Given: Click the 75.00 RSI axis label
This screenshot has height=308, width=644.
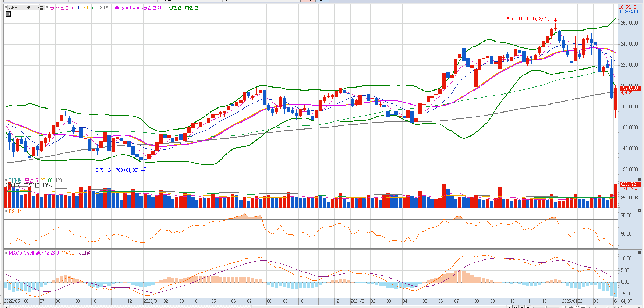Looking at the screenshot, I should (626, 215).
